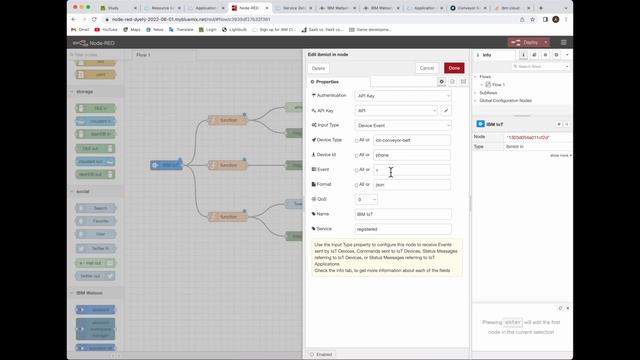Image resolution: width=640 pixels, height=360 pixels.
Task: Click the Event input field
Action: 412,170
